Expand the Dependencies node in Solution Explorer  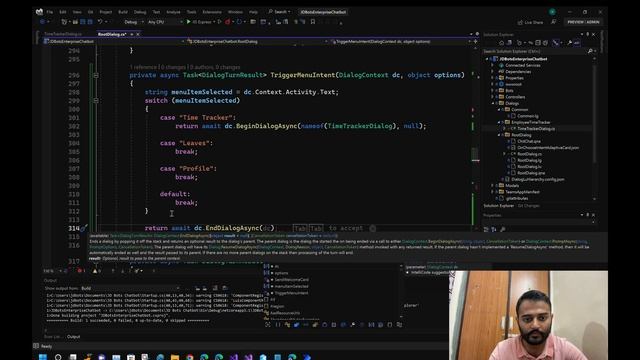point(493,72)
